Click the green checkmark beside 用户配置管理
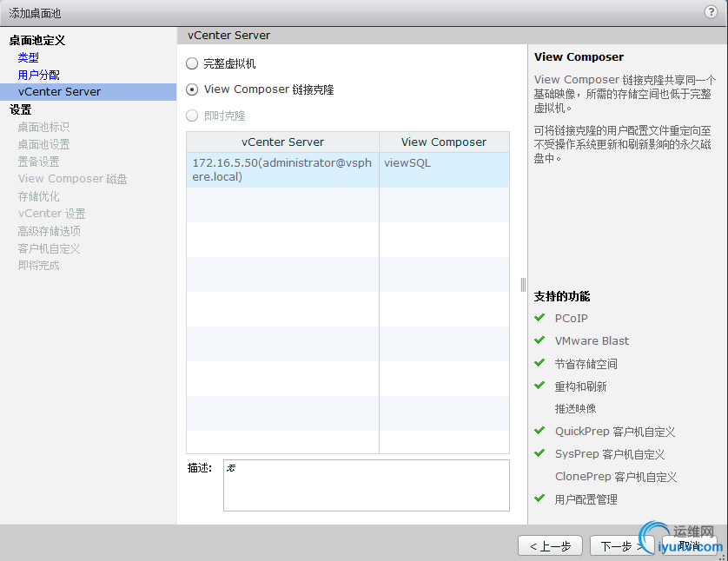This screenshot has height=561, width=728. (x=539, y=498)
